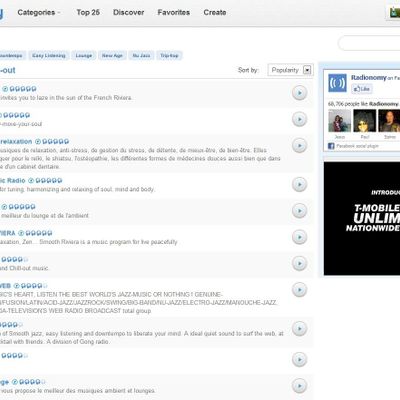The image size is (400, 400).
Task: Open the Sort by Popularity dropdown
Action: pyautogui.click(x=290, y=70)
